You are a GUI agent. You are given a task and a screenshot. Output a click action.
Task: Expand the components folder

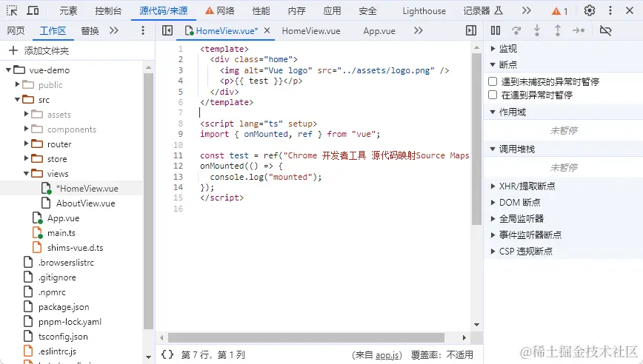[26, 129]
